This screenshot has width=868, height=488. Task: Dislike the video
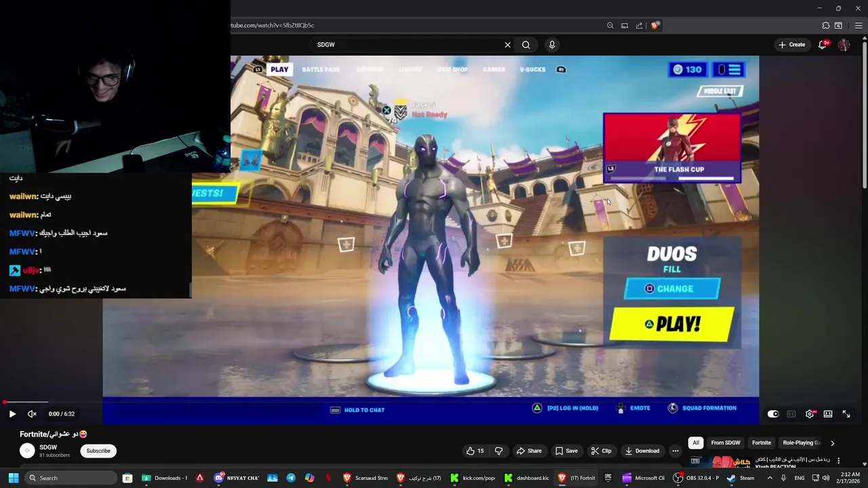499,451
